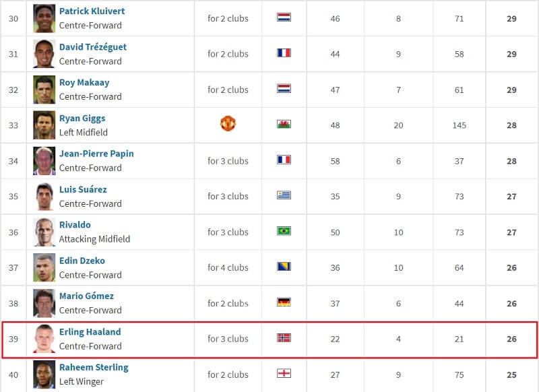
Task: Click the Netherlands flag for Patrick Kluivert
Action: [284, 16]
